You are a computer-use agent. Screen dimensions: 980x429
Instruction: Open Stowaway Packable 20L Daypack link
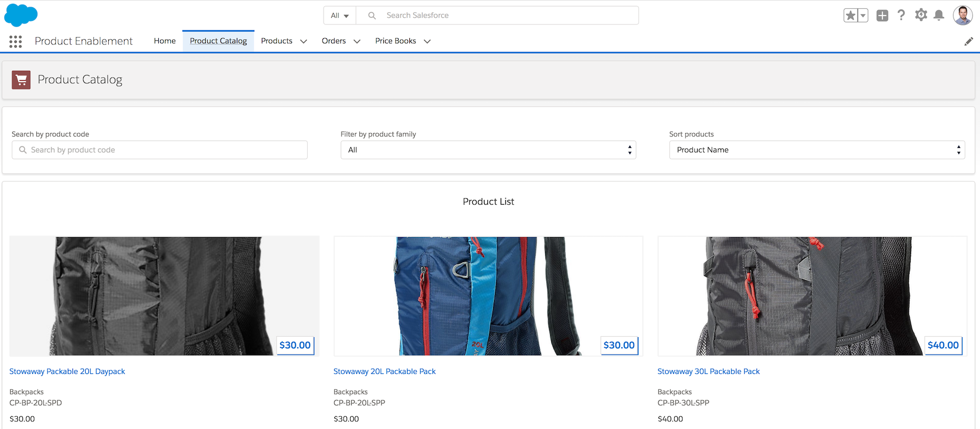coord(67,371)
